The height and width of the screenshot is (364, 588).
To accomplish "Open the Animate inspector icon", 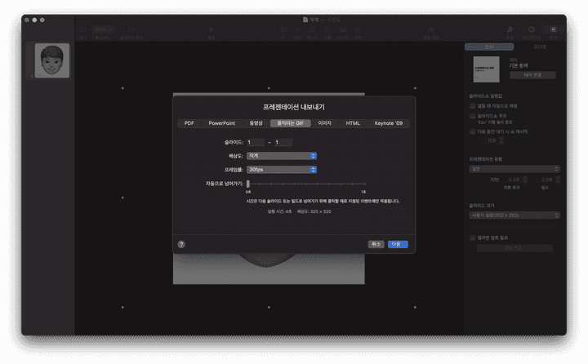I will pyautogui.click(x=532, y=30).
